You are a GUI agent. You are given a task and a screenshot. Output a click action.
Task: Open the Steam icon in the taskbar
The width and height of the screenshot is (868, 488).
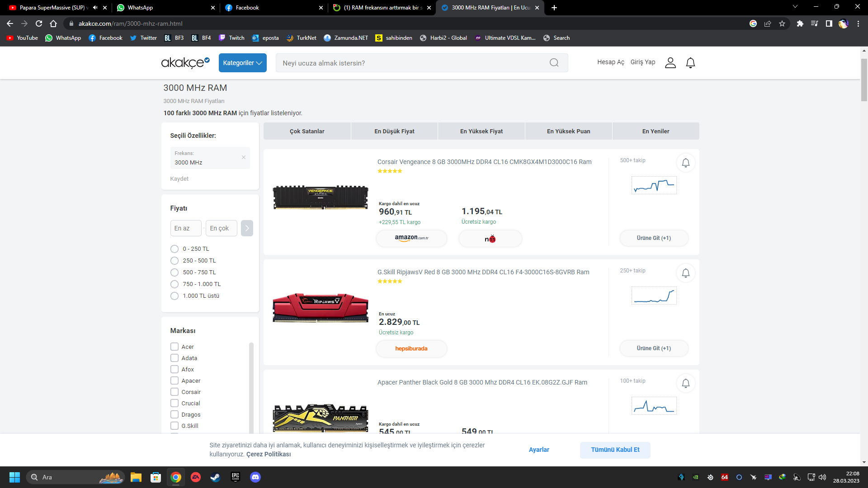(215, 477)
